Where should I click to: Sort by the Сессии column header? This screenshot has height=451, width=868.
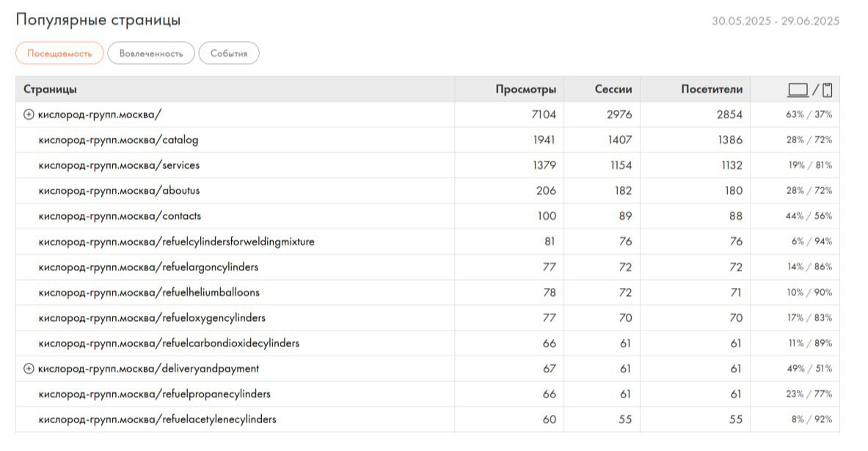click(613, 90)
